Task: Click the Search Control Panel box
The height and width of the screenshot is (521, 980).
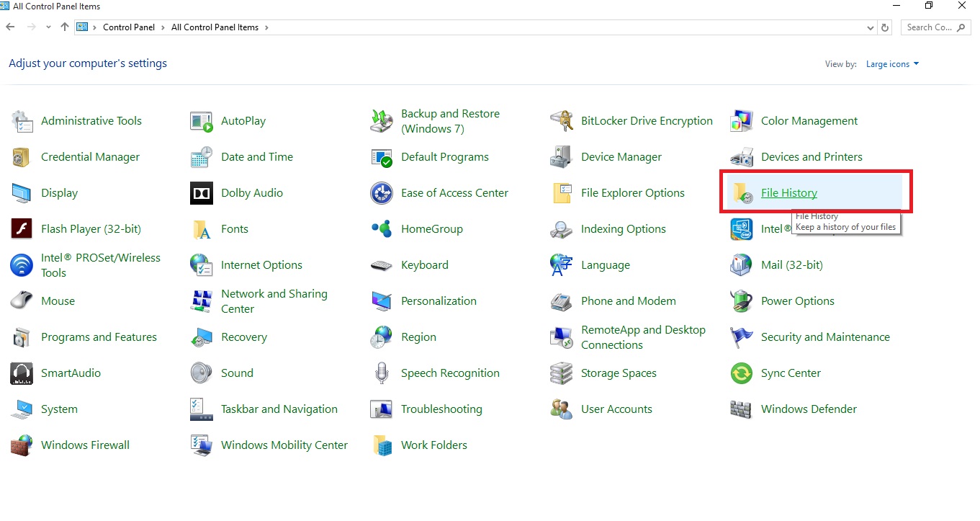Action: 935,27
